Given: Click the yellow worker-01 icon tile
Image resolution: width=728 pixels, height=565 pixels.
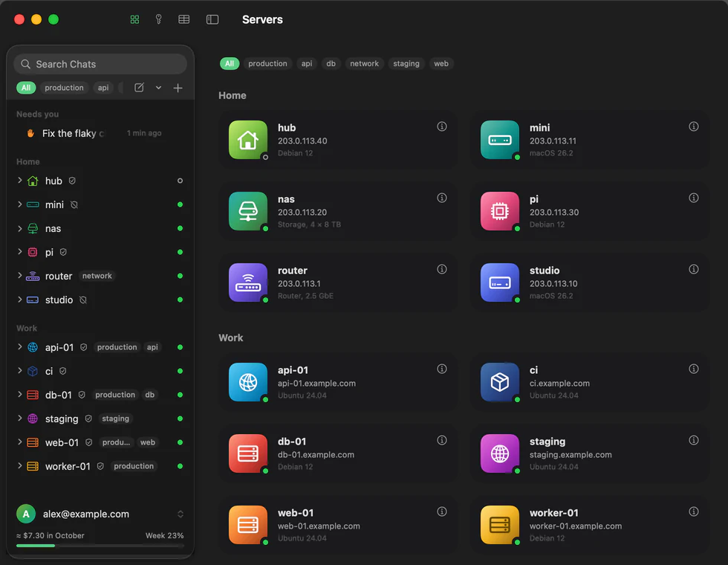Looking at the screenshot, I should coord(499,525).
